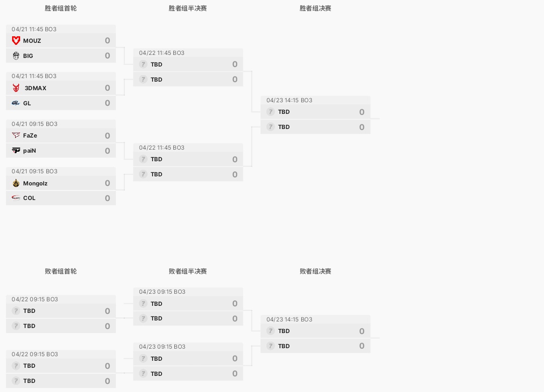Click the MOUZ team logo
544x392 pixels.
[16, 41]
